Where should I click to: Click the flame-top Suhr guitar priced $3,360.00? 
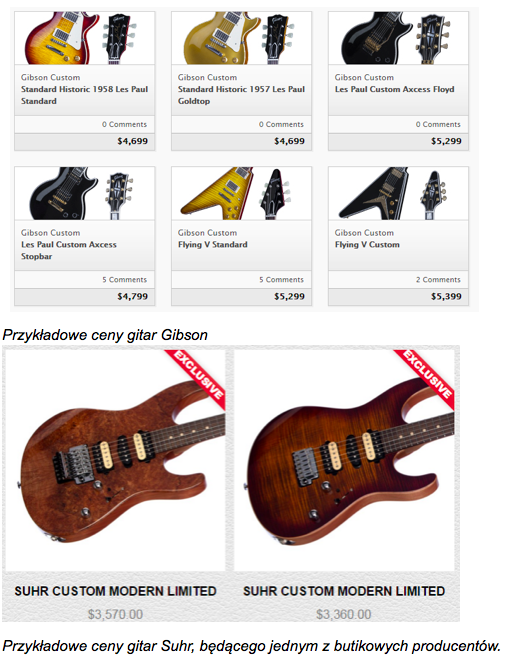(x=344, y=460)
